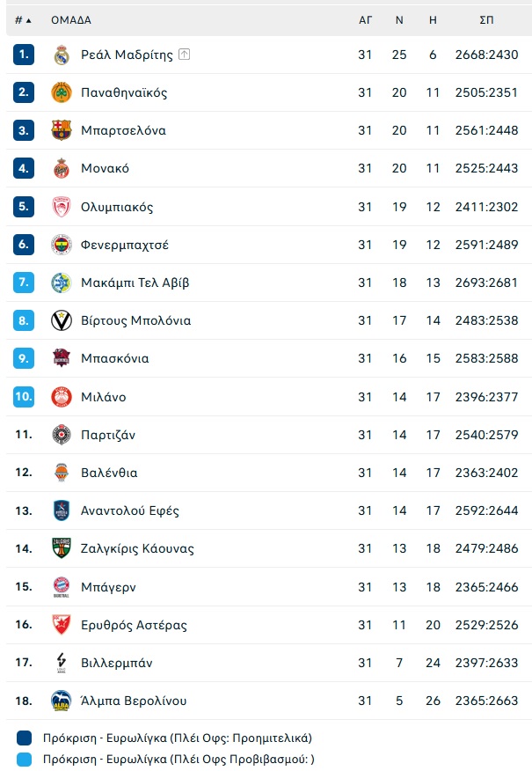Click the Panathinaikos green clover logo
Image resolution: width=532 pixels, height=771 pixels.
[62, 92]
